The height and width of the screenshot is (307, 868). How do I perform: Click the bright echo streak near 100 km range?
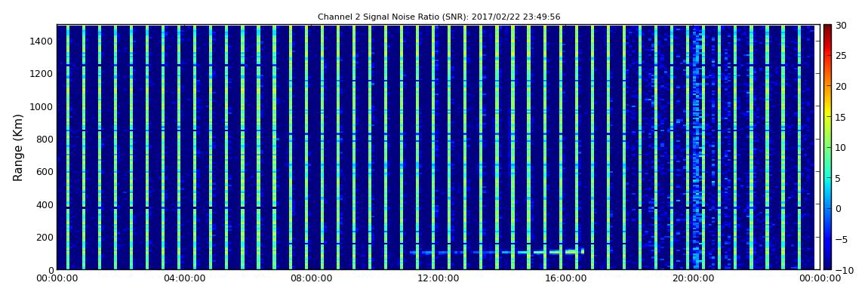497,252
